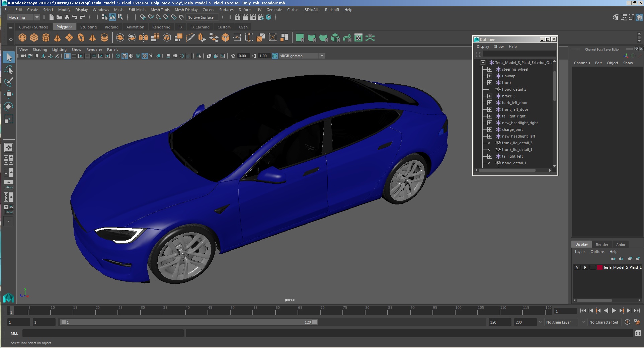Open the sRGB gamma dropdown
The image size is (644, 348).
click(322, 56)
